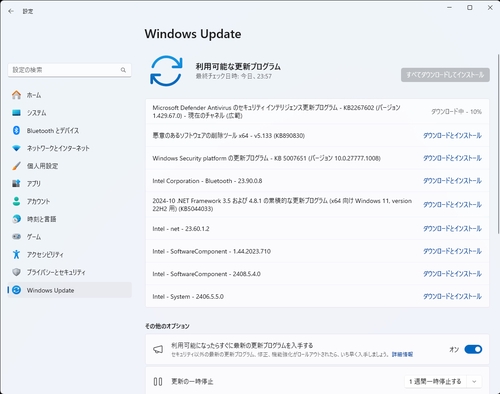Maximize the settings window
The image size is (500, 394).
[470, 8]
